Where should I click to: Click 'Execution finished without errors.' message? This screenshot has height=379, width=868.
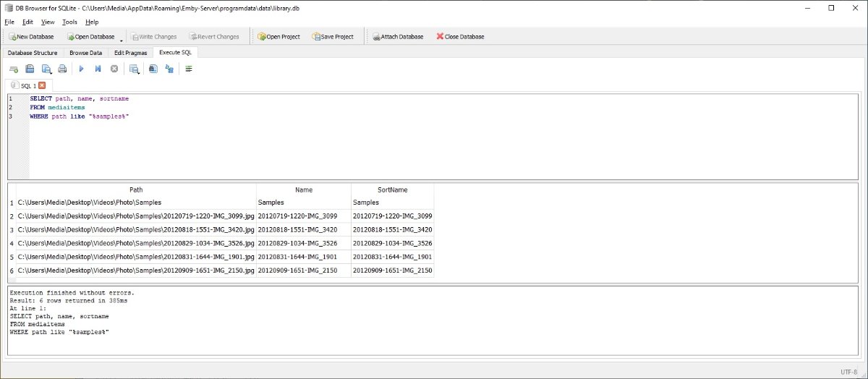point(72,293)
